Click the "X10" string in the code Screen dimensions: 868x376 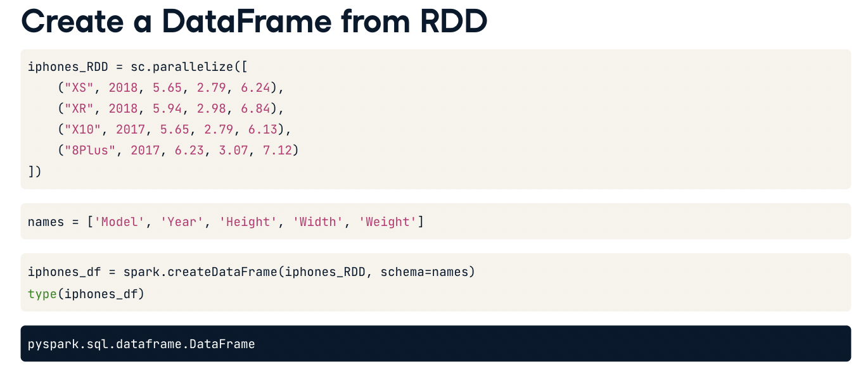coord(83,129)
